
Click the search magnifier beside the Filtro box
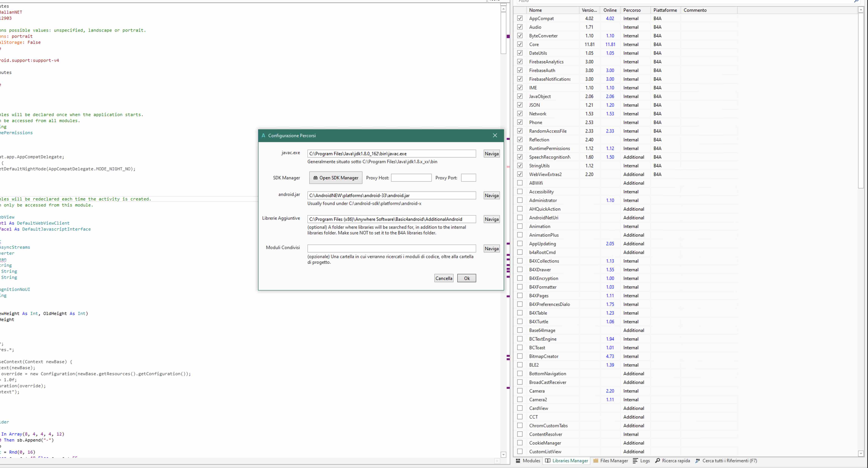(x=856, y=1)
